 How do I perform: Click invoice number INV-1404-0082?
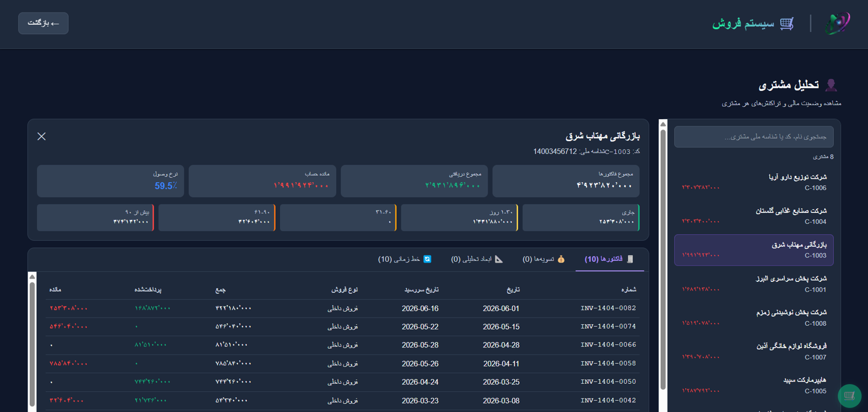(608, 308)
